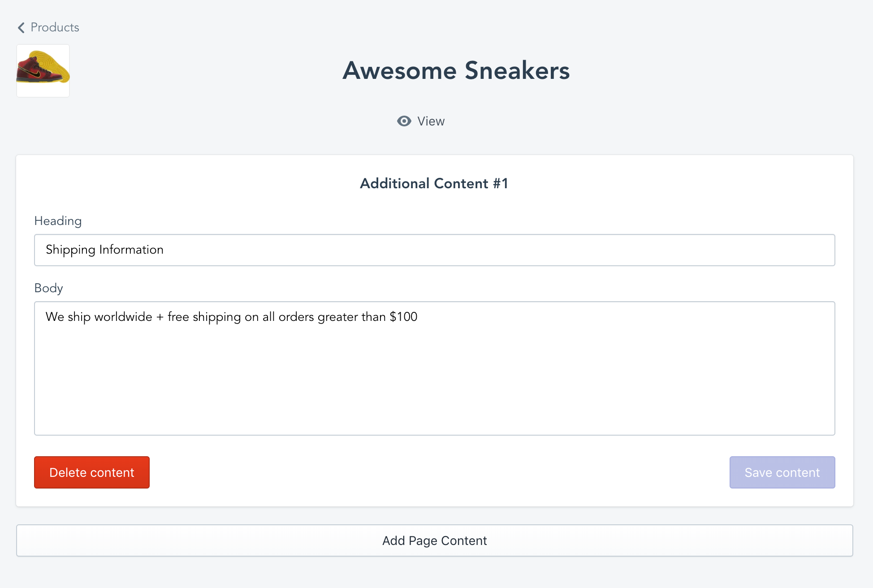This screenshot has height=588, width=873.
Task: Focus the Heading input with Shipping Information
Action: point(435,250)
